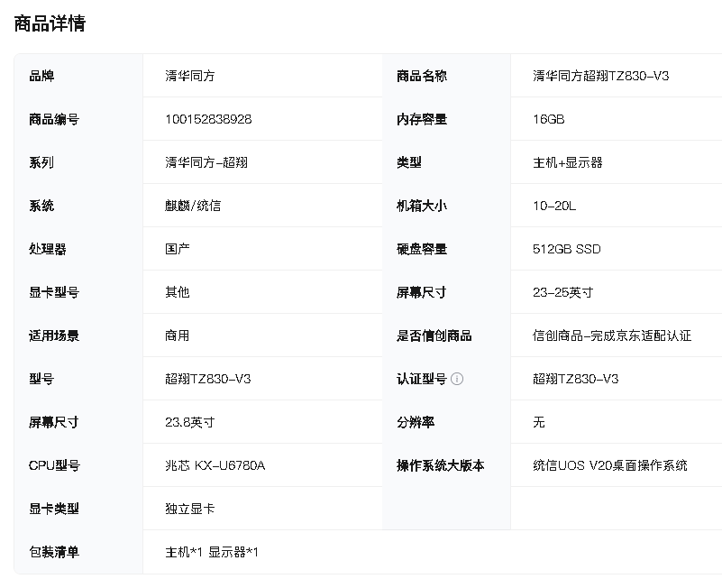Click packing list value 主机*1 显示器*1

coord(212,552)
